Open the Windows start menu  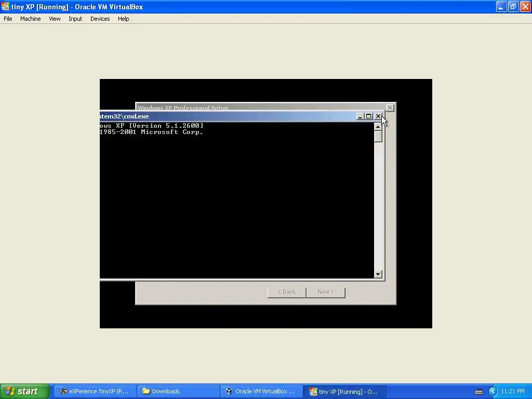[x=24, y=391]
